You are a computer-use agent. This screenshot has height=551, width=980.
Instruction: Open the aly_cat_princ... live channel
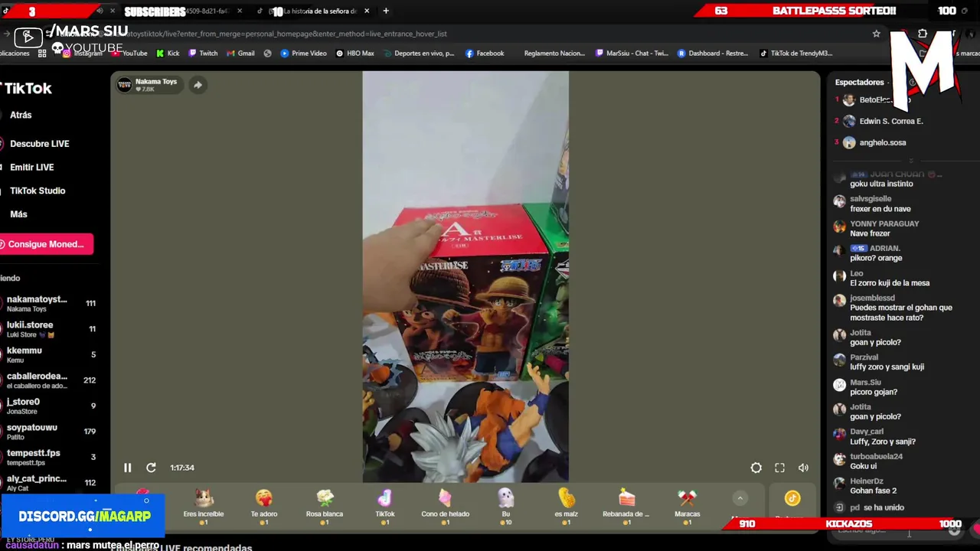tap(50, 483)
